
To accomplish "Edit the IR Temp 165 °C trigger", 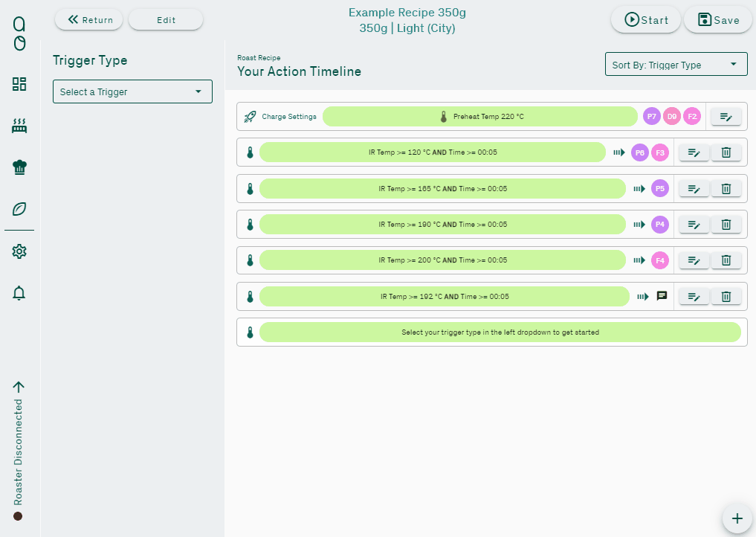I will coord(694,189).
